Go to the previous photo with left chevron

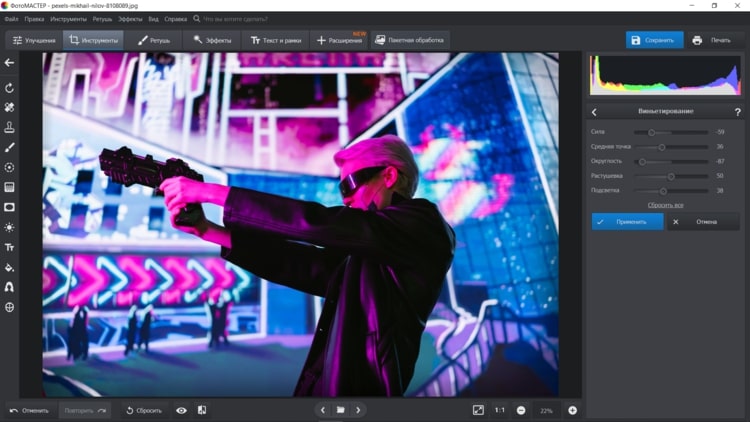pos(322,410)
